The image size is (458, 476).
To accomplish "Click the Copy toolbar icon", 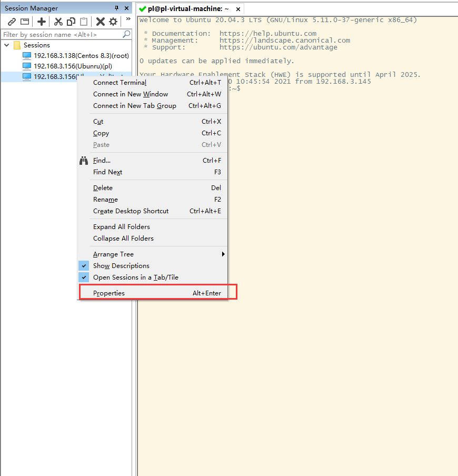I will [x=71, y=22].
